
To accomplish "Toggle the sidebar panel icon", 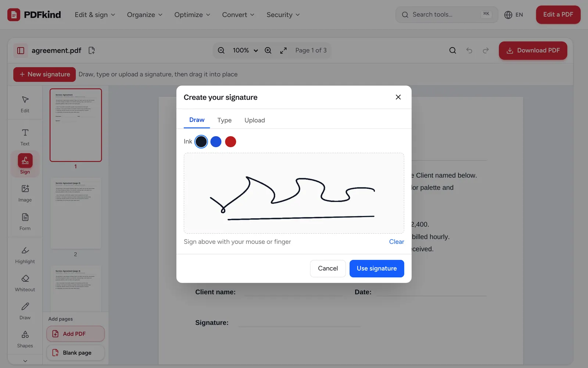I will tap(21, 50).
